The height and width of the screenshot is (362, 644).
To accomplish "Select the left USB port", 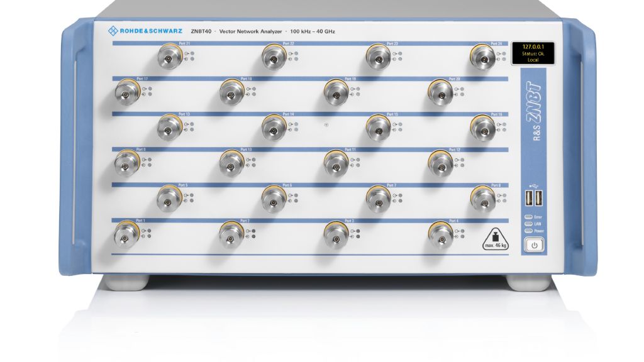I will 530,199.
